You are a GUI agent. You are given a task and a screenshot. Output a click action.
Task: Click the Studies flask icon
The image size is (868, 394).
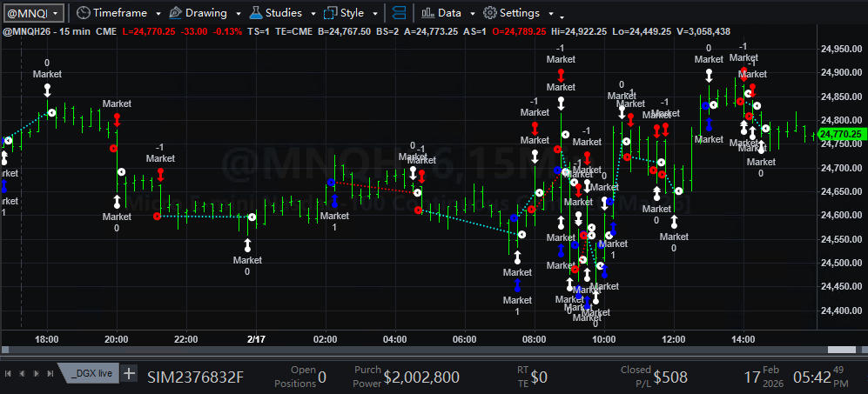tap(255, 13)
